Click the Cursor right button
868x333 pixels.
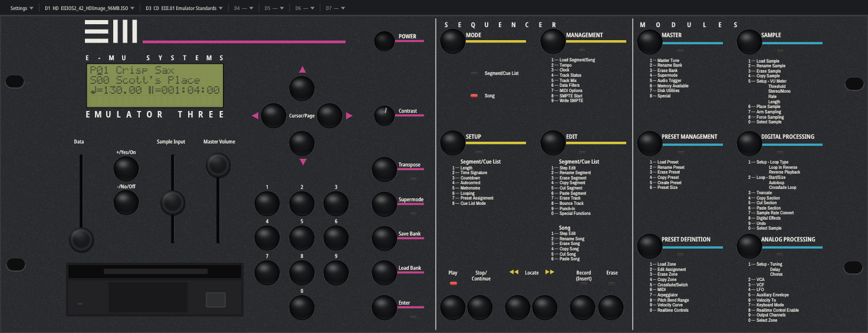[x=330, y=116]
